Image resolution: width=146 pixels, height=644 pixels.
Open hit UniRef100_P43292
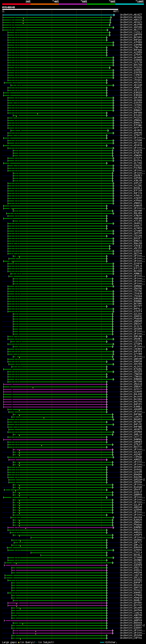point(131,67)
